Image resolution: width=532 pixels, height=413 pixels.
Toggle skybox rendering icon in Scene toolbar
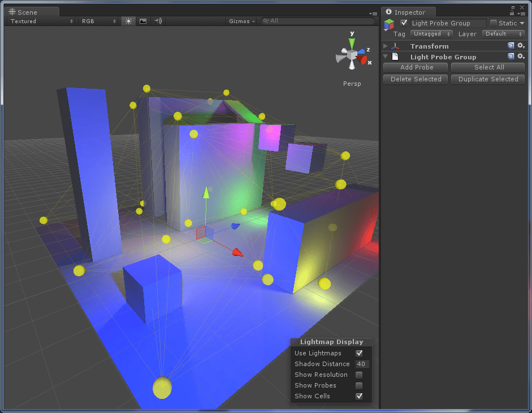[142, 20]
